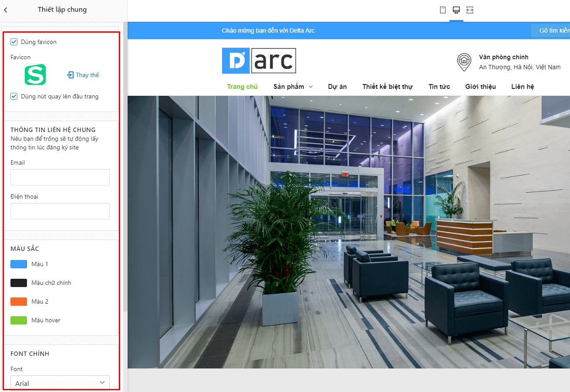Uncheck the Dùng favicon checkbox

click(14, 42)
